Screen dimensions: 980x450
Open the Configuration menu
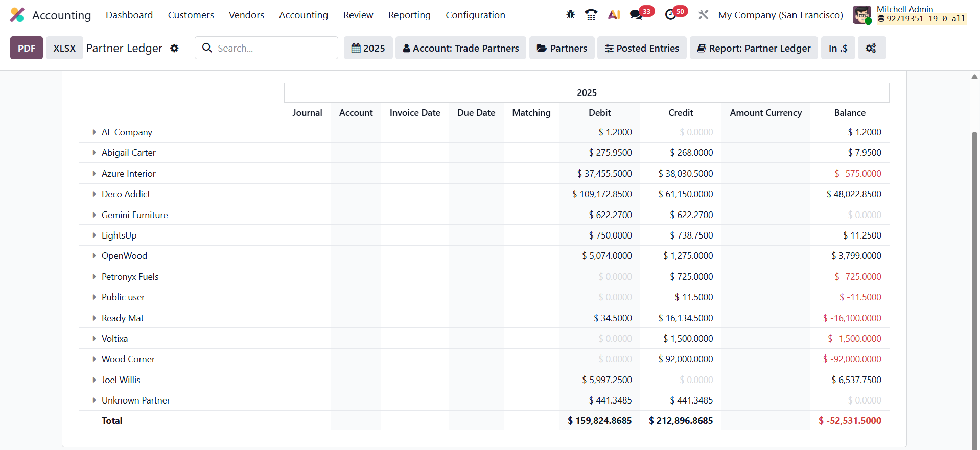[475, 15]
